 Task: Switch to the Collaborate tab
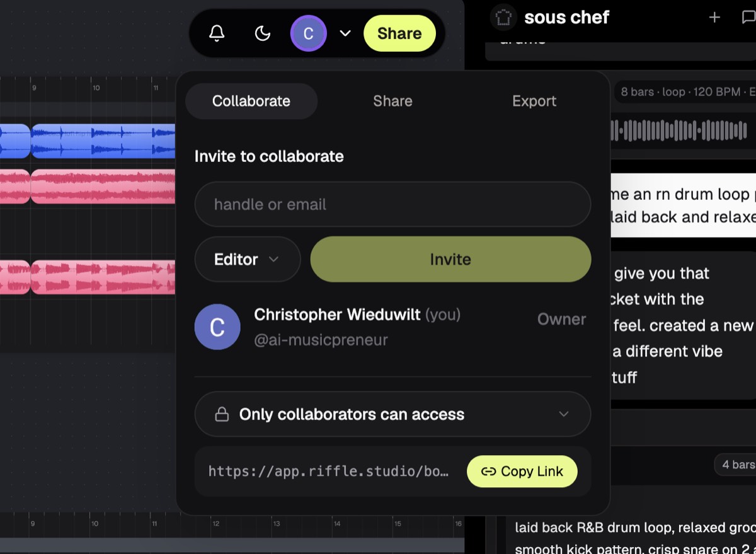(x=251, y=101)
